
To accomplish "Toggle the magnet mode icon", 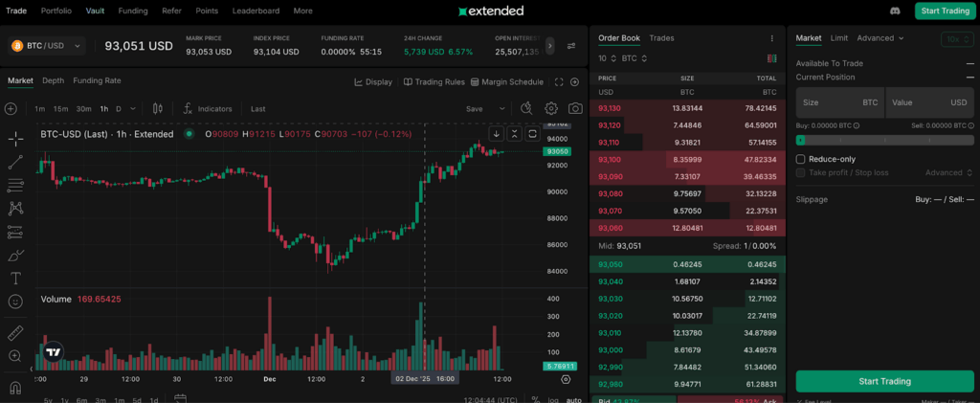I will point(15,388).
